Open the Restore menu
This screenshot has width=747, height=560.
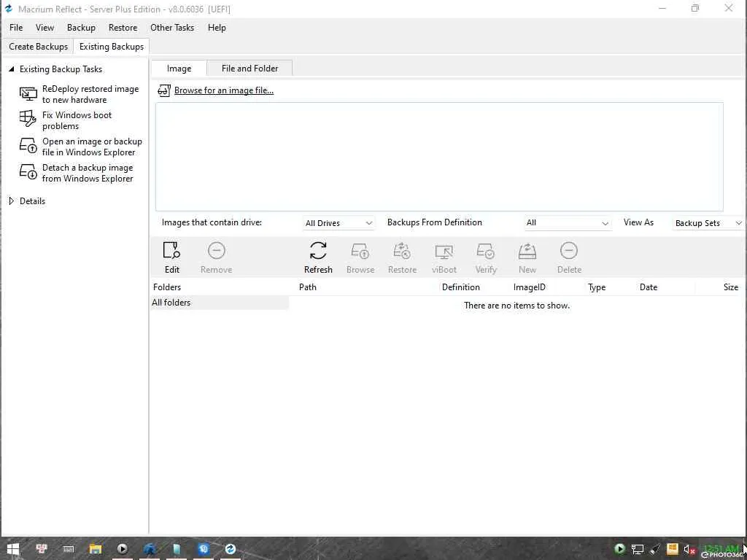coord(123,28)
